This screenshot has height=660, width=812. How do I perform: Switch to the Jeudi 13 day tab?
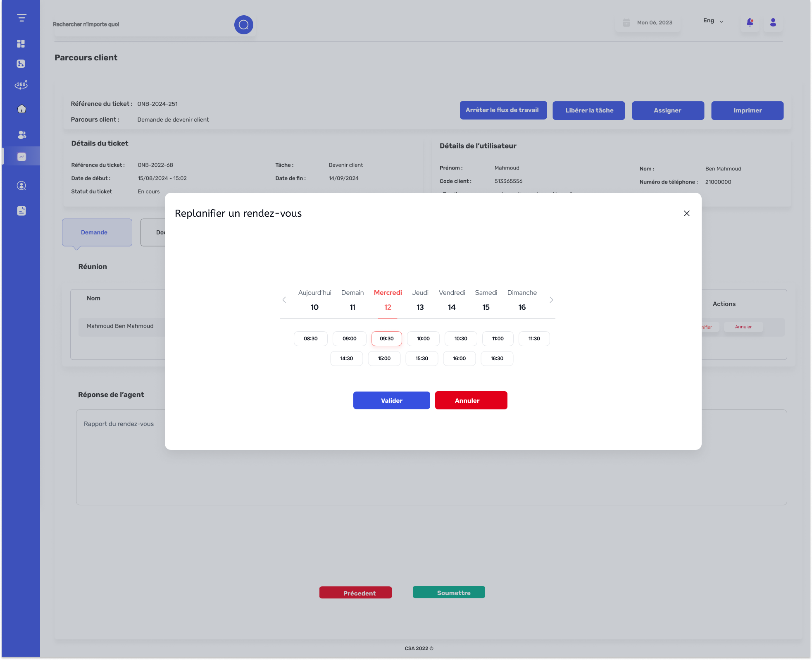point(420,300)
